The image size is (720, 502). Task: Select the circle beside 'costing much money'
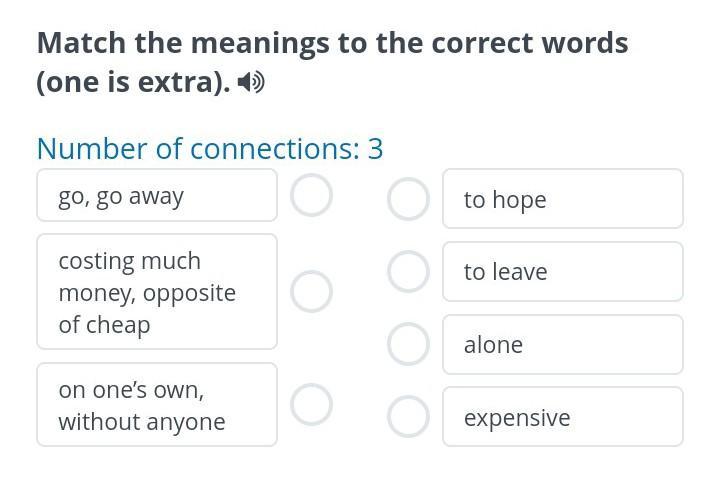311,291
